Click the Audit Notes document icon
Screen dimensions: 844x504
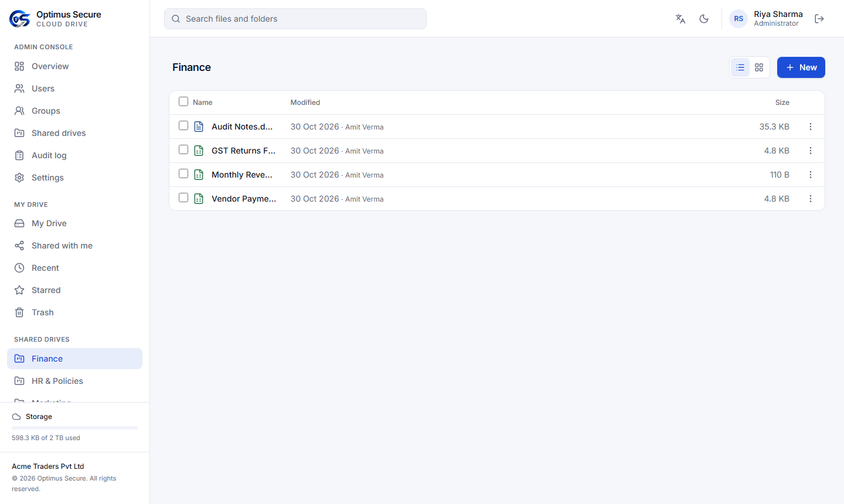[199, 127]
